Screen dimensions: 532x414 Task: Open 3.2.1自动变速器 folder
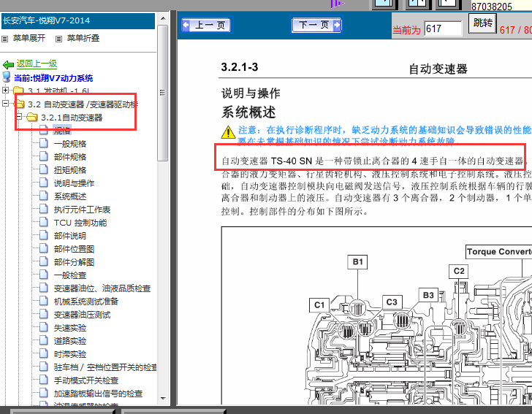(72, 118)
